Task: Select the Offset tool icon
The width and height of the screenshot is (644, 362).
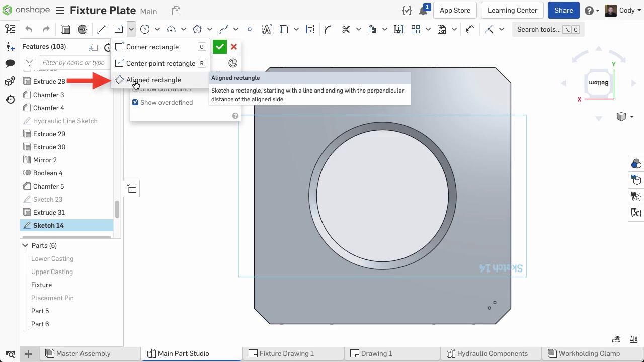Action: point(372,29)
